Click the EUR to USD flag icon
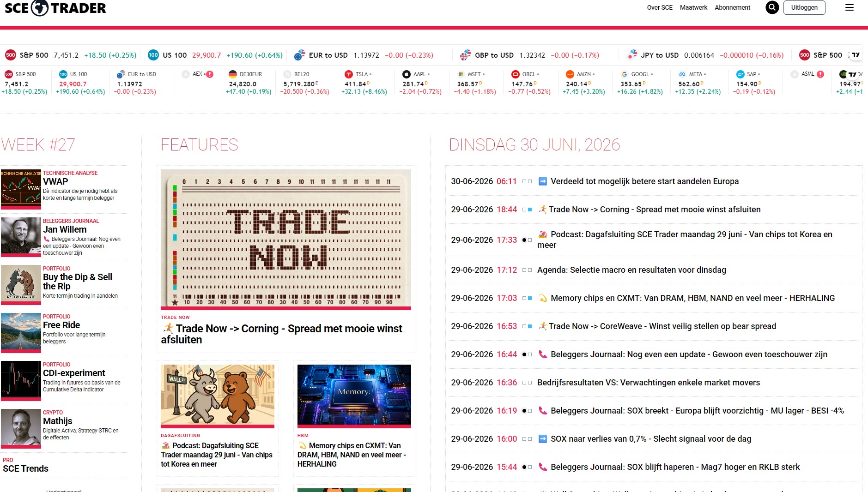The image size is (868, 492). tap(299, 55)
